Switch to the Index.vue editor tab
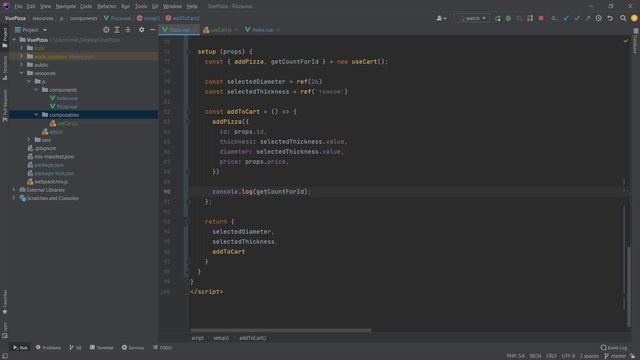Image resolution: width=640 pixels, height=360 pixels. pos(262,30)
